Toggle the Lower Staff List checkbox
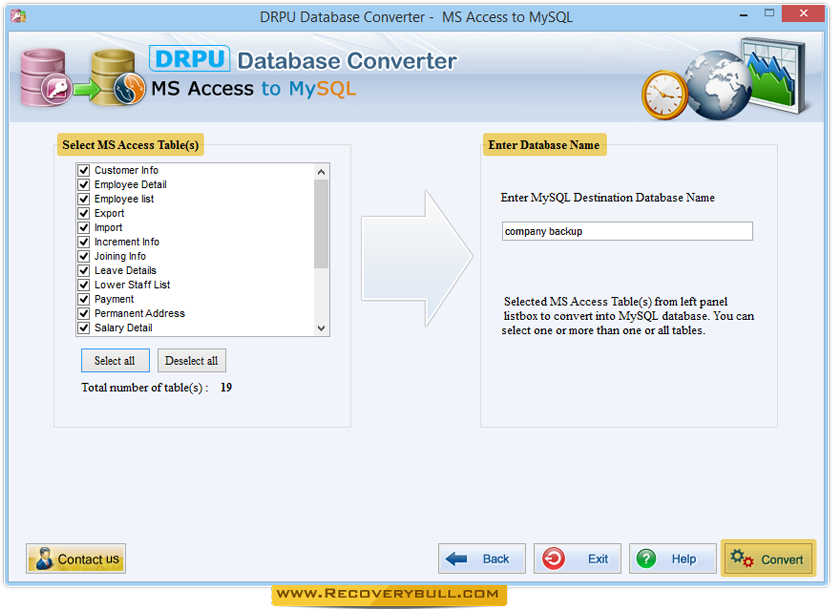 coord(83,285)
